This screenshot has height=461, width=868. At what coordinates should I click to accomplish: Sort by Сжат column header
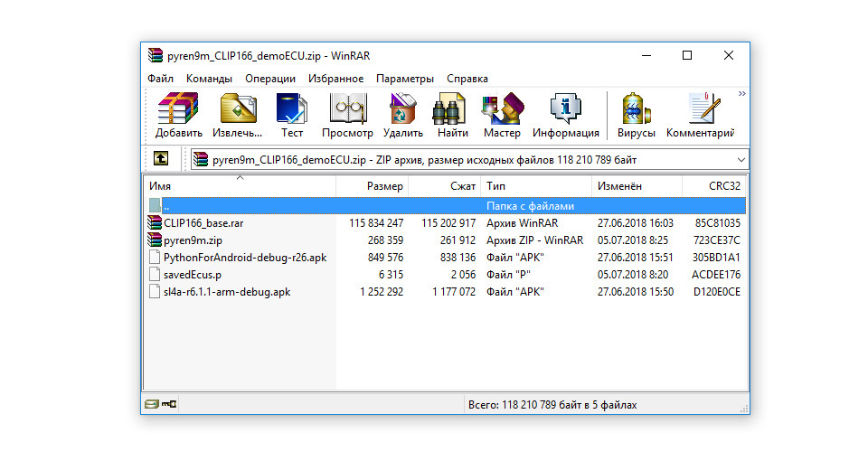[445, 186]
